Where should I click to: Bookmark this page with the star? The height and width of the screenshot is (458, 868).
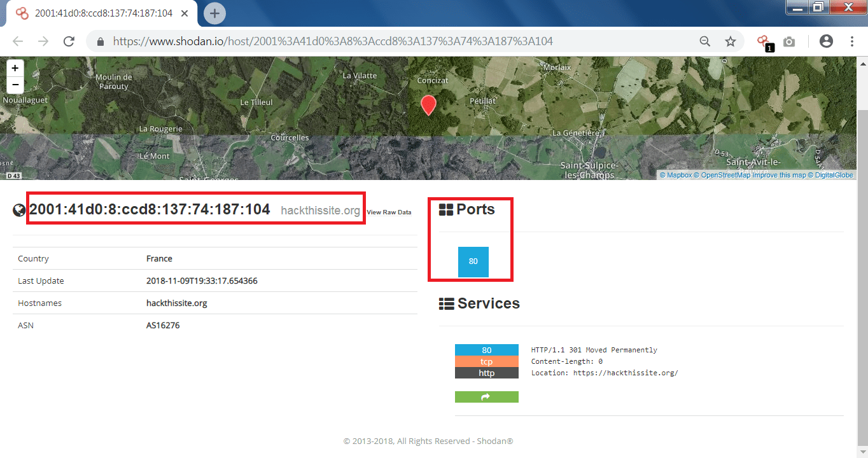coord(731,41)
